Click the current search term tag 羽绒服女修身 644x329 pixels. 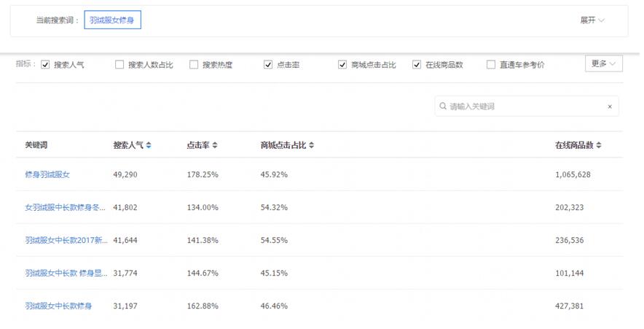[x=112, y=20]
